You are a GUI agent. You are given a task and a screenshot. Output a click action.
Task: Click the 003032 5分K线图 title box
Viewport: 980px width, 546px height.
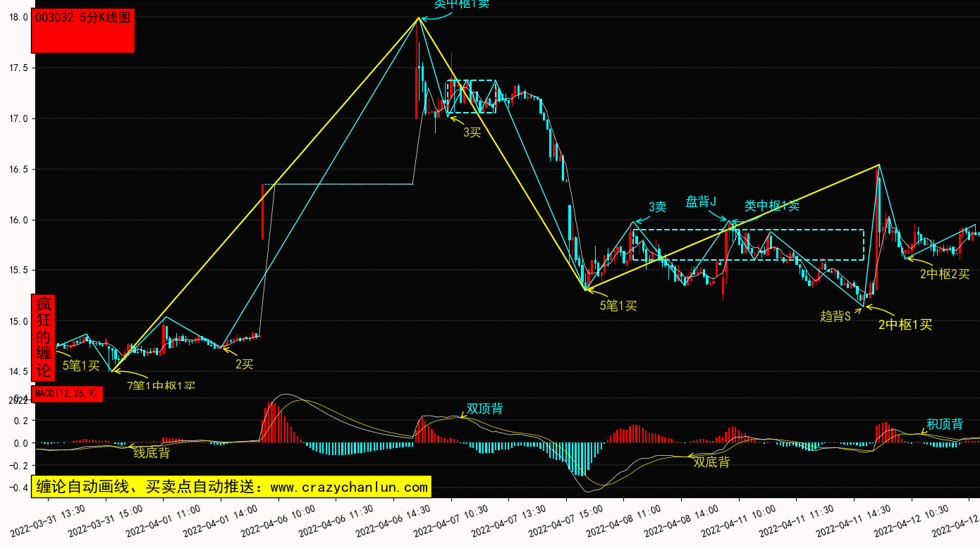tap(82, 30)
